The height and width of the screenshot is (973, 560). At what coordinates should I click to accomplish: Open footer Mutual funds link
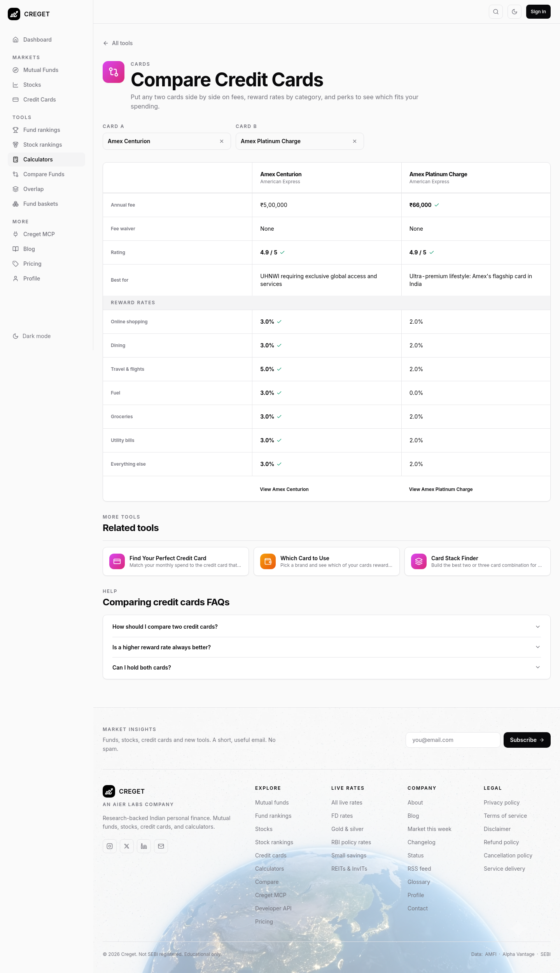[x=272, y=803]
